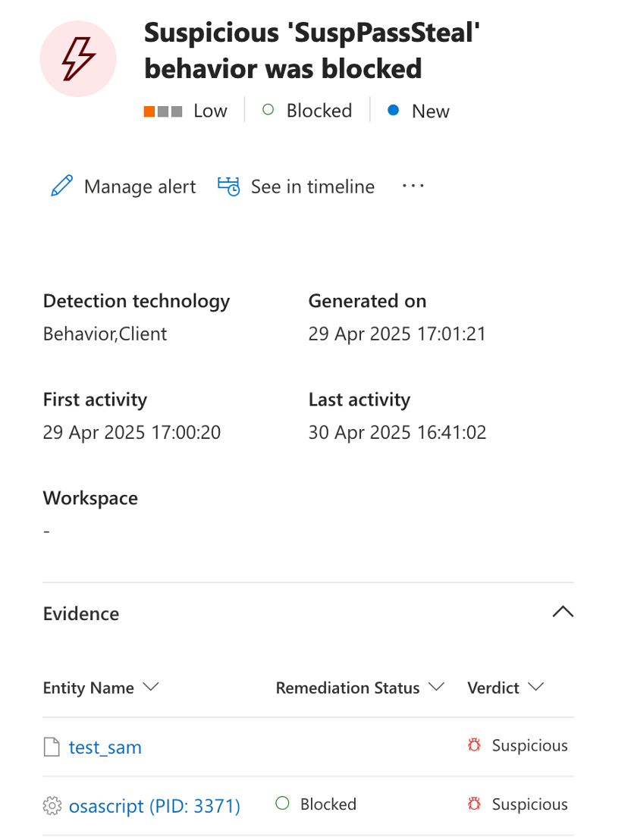Click the gear icon beside osascript process
Screen dimensions: 631x840
pyautogui.click(x=52, y=806)
